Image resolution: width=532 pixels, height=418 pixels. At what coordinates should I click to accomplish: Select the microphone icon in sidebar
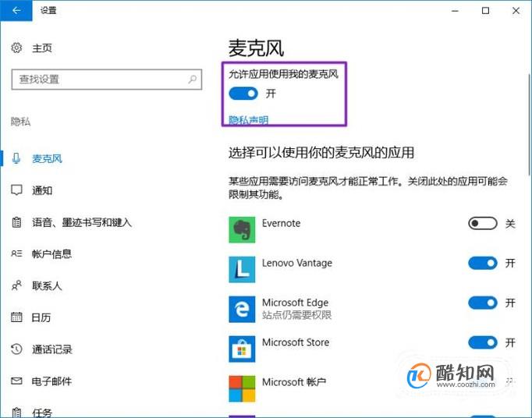coord(16,158)
